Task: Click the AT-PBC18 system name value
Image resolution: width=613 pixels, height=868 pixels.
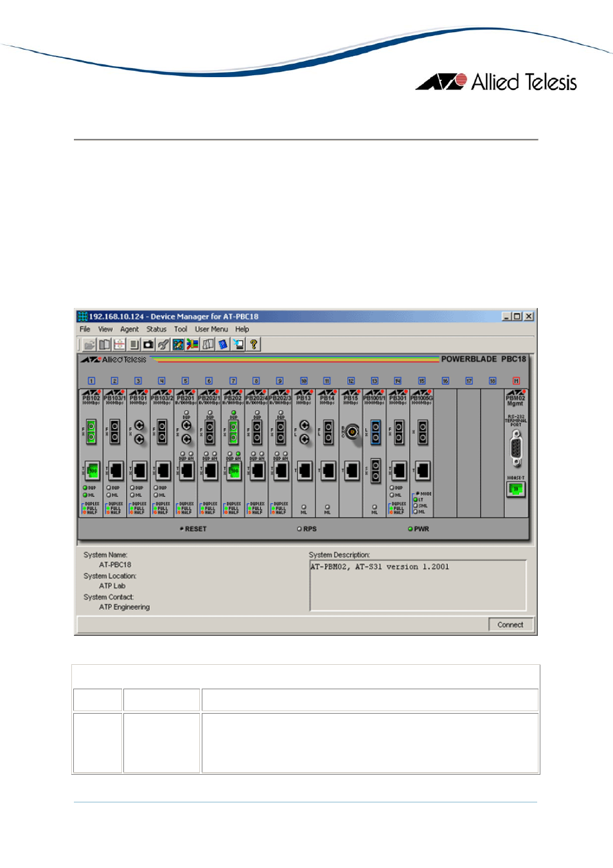Action: (115, 565)
